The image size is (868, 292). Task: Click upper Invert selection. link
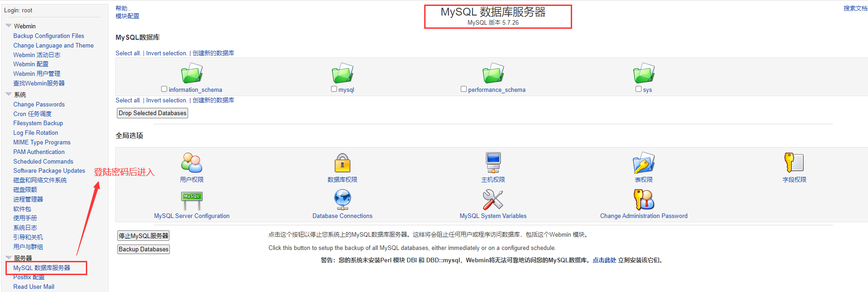[x=167, y=53]
